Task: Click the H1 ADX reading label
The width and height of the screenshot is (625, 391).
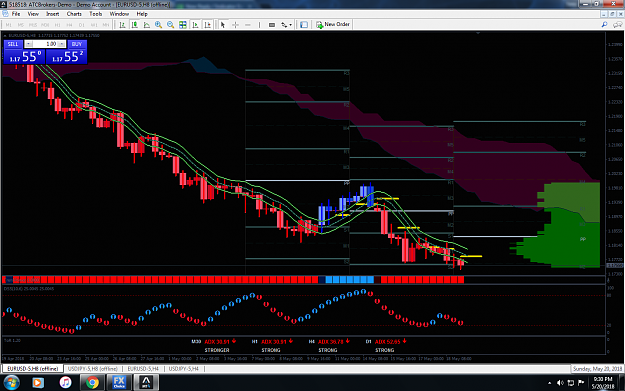Action: (x=273, y=342)
